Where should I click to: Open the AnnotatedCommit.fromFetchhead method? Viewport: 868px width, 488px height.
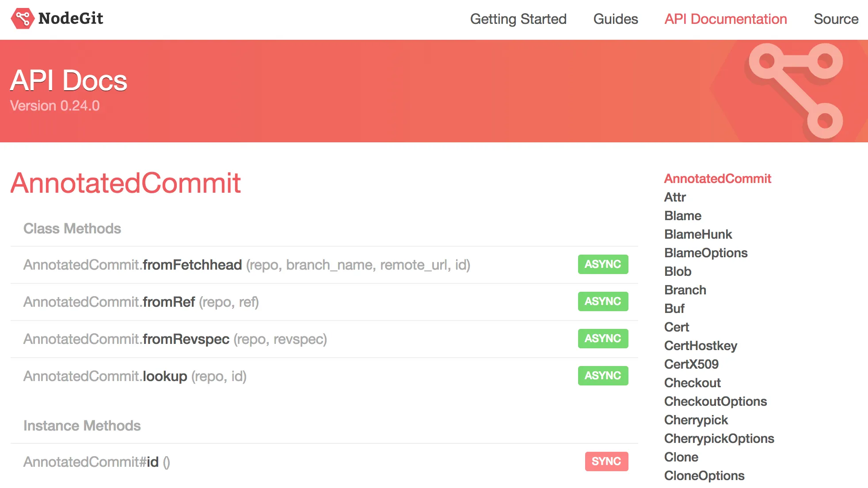tap(247, 265)
